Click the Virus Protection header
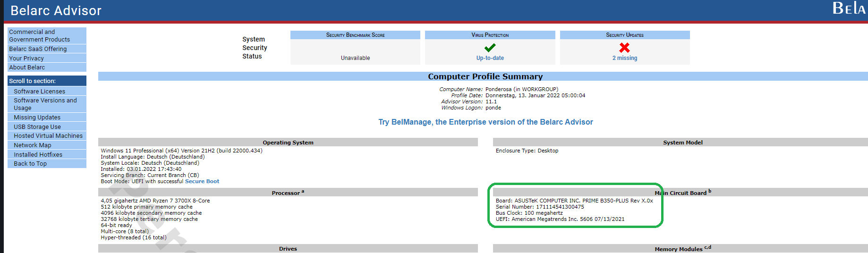Image resolution: width=868 pixels, height=253 pixels. click(490, 35)
